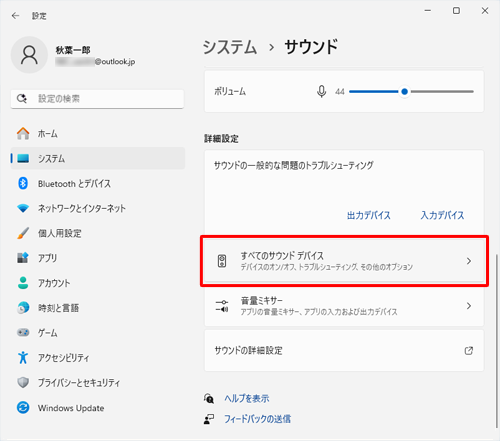Screen dimensions: 500x441
Task: Open ホーム in the sidebar
Action: pos(98,133)
